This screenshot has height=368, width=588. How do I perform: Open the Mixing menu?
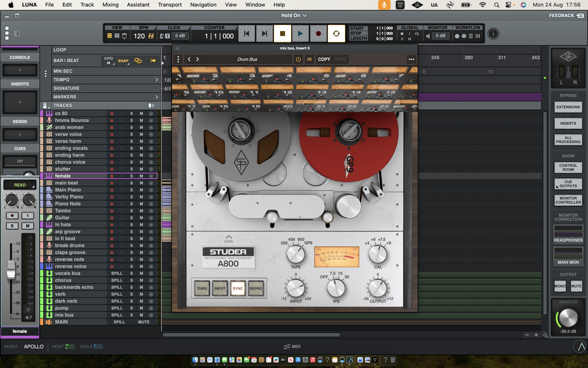110,5
